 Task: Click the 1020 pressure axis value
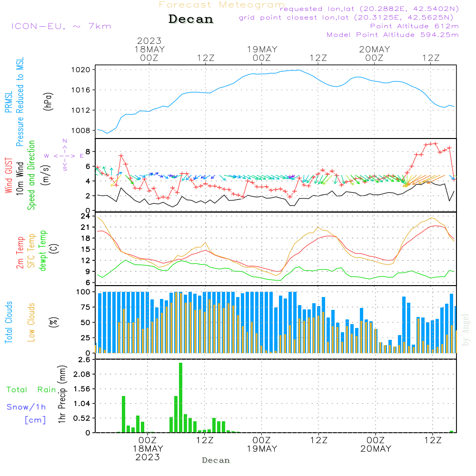pos(80,70)
